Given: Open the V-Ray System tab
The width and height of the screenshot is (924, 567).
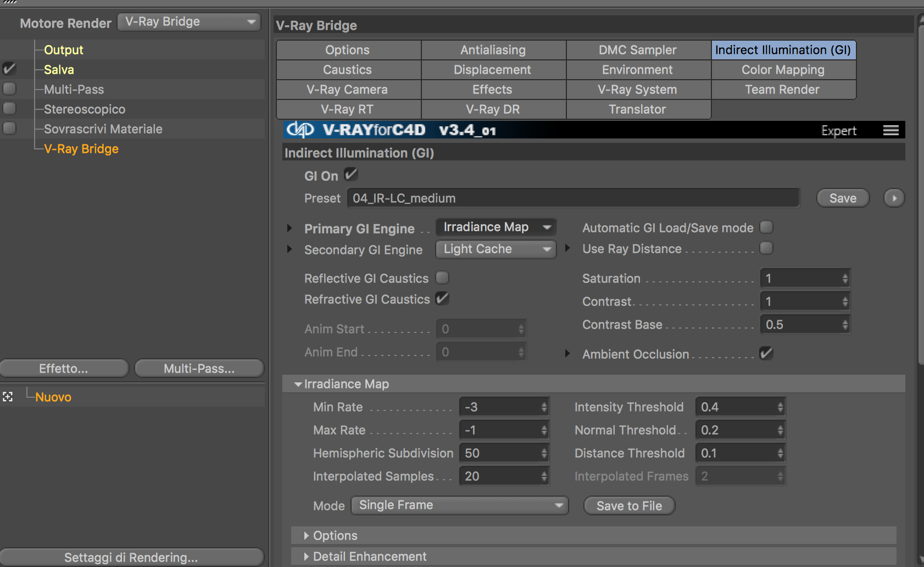Looking at the screenshot, I should [638, 90].
